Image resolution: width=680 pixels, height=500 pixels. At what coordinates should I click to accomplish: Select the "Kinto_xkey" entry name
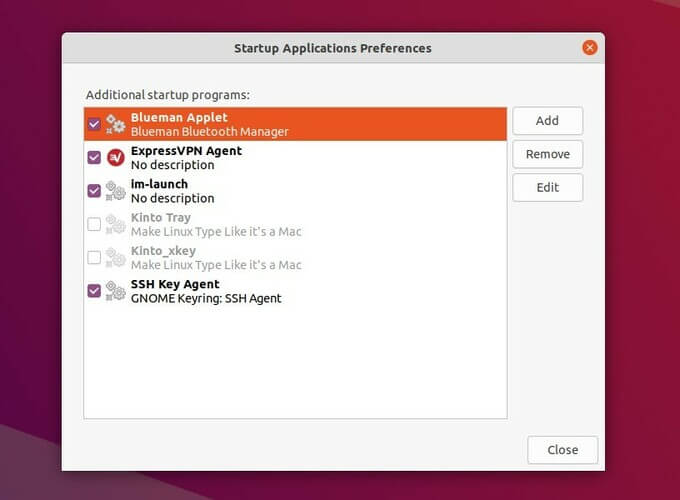pos(163,251)
